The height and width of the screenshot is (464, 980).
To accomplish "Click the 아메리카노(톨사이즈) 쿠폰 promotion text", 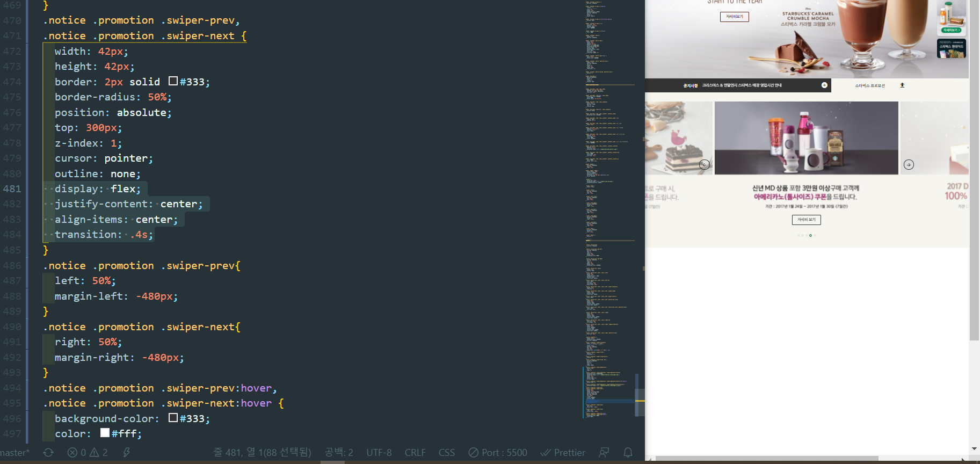I will 789,197.
